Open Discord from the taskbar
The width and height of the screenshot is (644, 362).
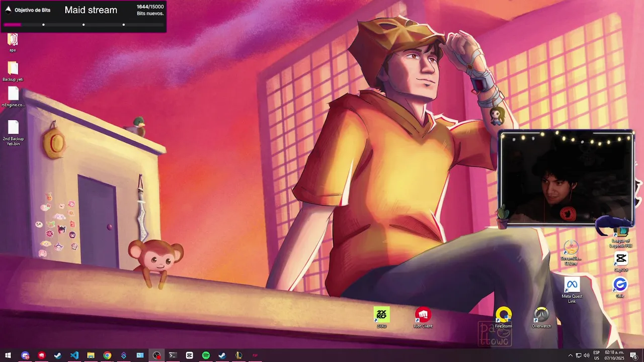[25, 355]
